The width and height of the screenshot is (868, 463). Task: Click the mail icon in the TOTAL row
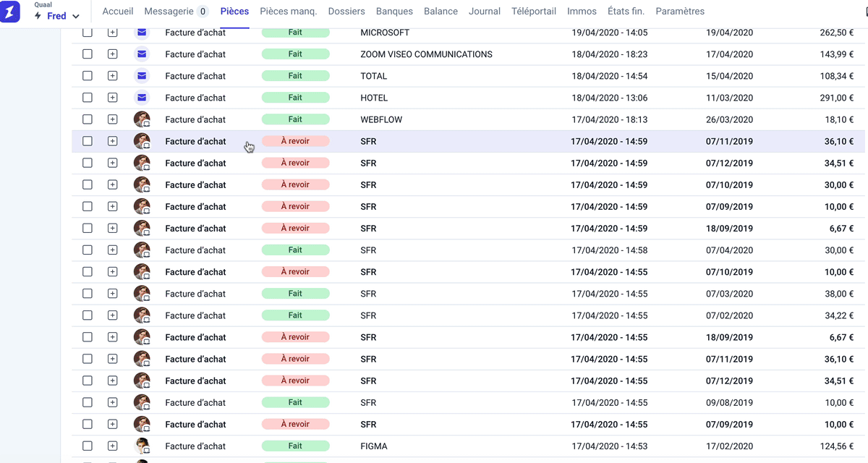pyautogui.click(x=142, y=76)
